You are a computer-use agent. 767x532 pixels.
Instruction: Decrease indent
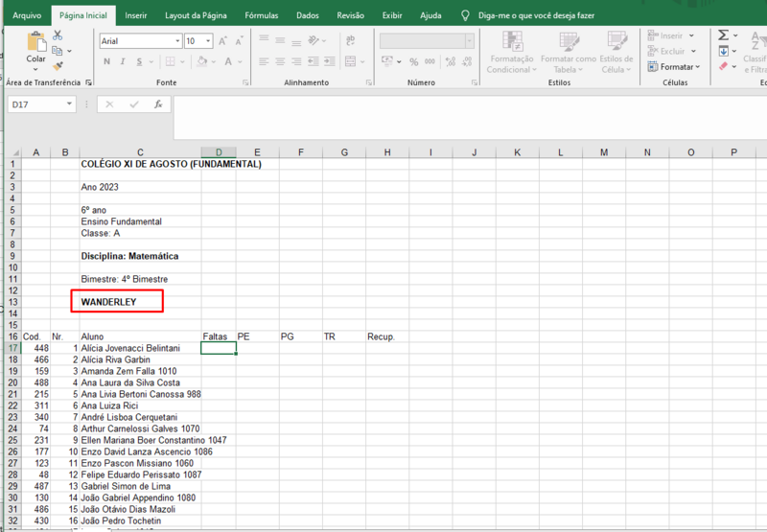(x=314, y=61)
